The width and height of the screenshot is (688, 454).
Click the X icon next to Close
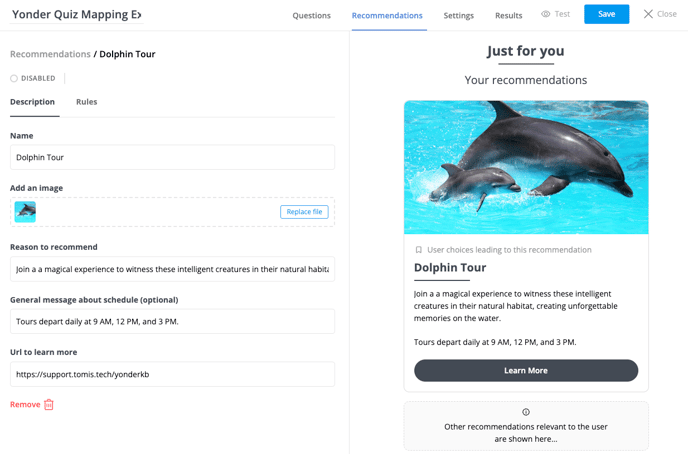(648, 14)
